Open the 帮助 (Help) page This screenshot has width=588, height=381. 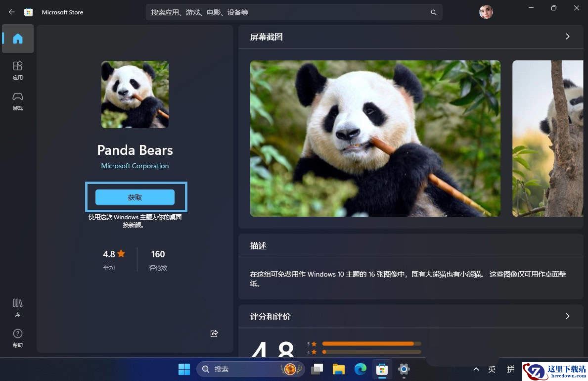(x=18, y=338)
